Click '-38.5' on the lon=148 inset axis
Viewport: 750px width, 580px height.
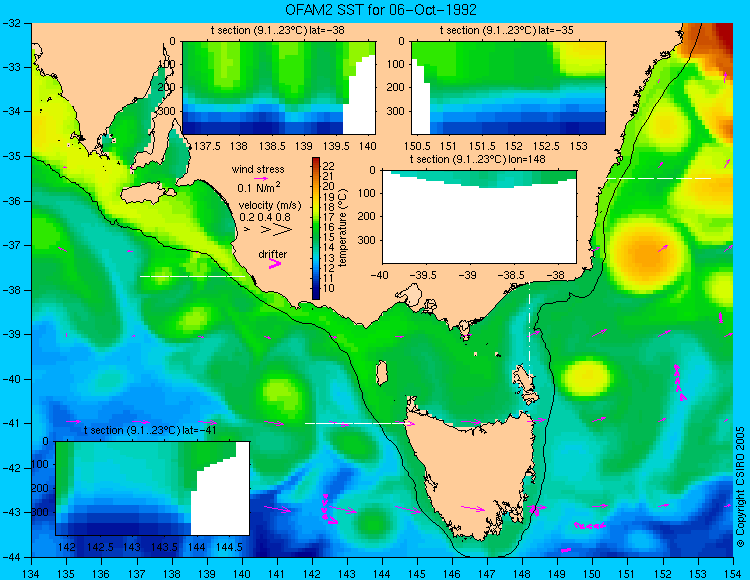512,275
